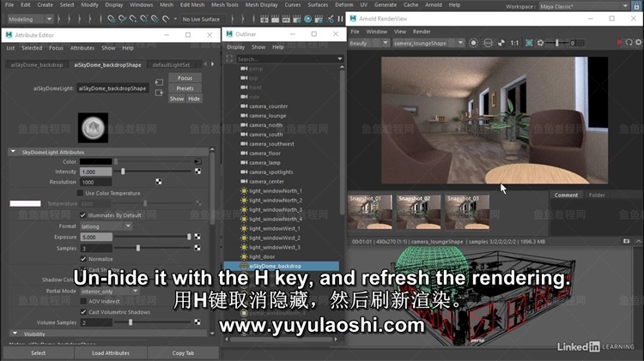This screenshot has width=644, height=361.
Task: Open the camera_loungeShape camera dropdown
Action: 428,43
